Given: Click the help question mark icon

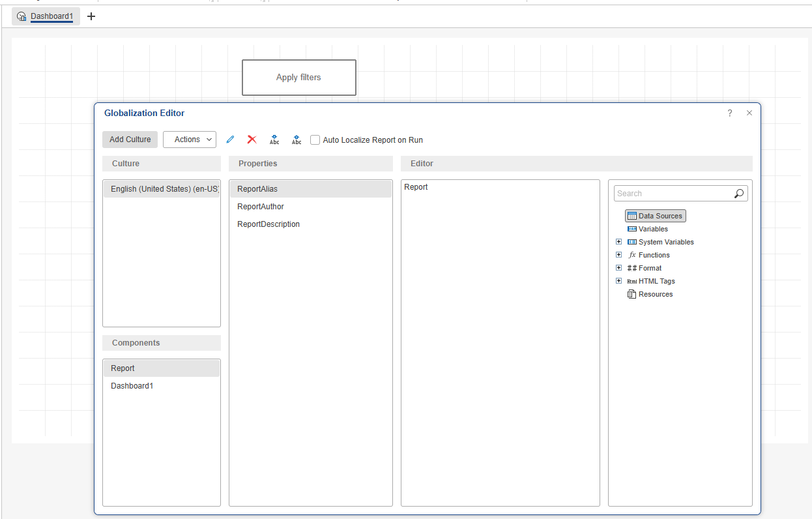Looking at the screenshot, I should coord(730,113).
